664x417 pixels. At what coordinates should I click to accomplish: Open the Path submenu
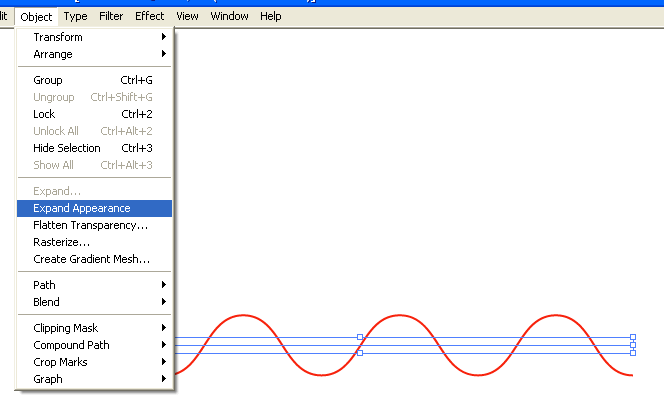click(45, 285)
